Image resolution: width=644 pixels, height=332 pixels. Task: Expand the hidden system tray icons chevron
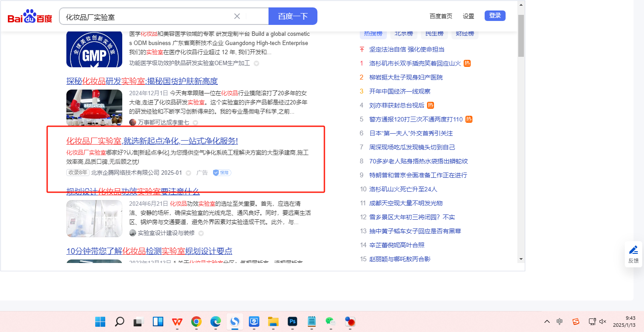547,322
